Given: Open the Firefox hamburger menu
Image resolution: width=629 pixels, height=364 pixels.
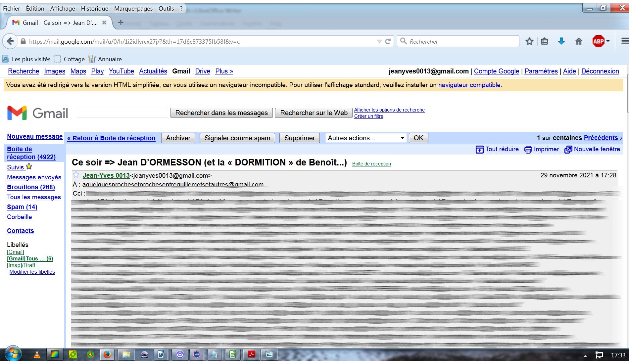Looking at the screenshot, I should [x=625, y=41].
